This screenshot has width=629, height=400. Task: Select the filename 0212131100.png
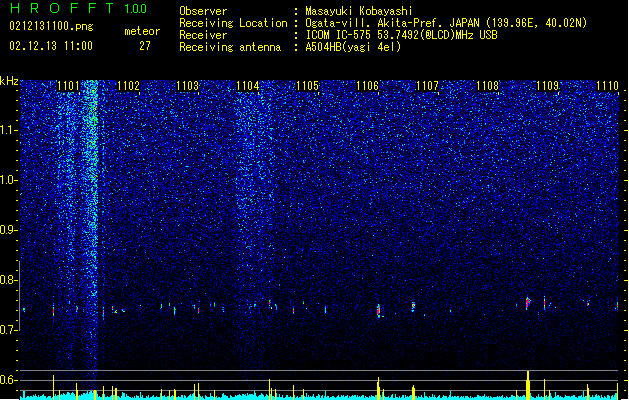click(51, 26)
